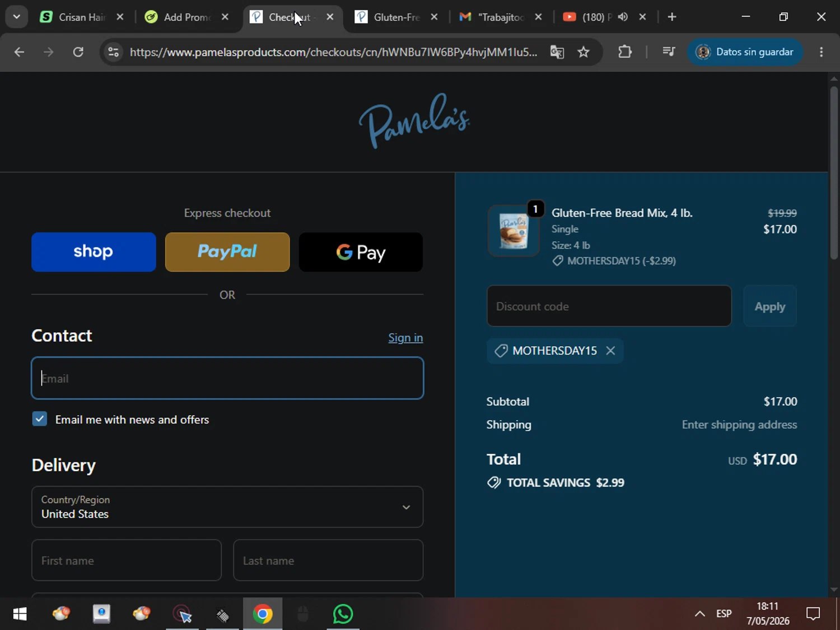Open the Datos sin guardar profile button
This screenshot has height=630, width=840.
[744, 52]
